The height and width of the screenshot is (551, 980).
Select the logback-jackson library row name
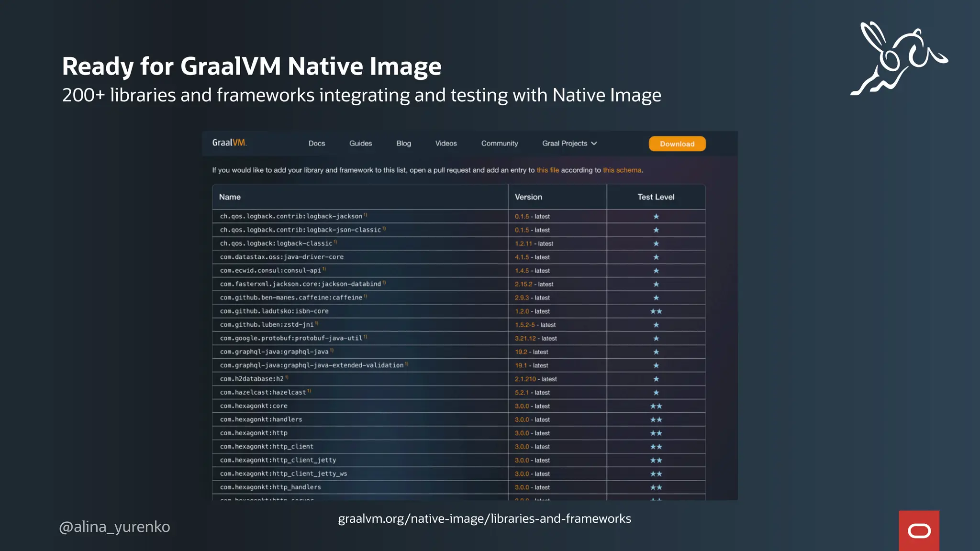291,216
